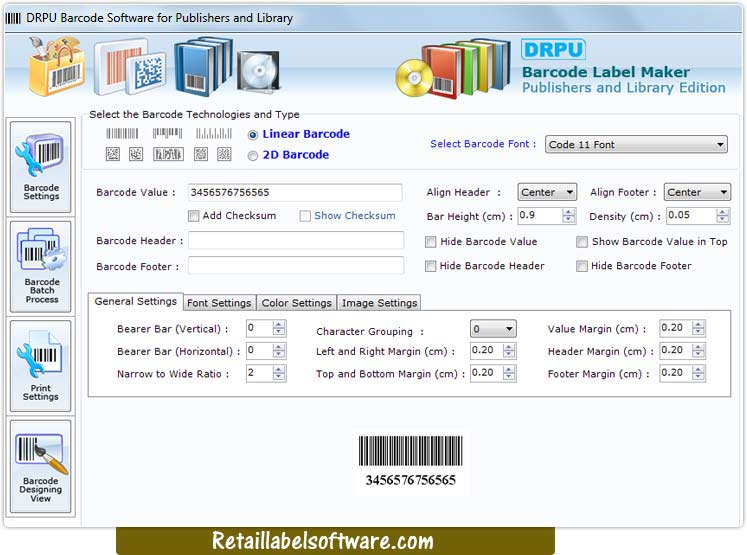747x555 pixels.
Task: Check Hide Barcode Header
Action: pos(430,266)
